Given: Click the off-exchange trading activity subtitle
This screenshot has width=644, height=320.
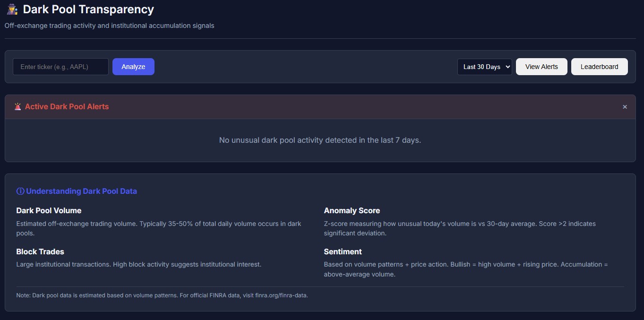Looking at the screenshot, I should (109, 26).
